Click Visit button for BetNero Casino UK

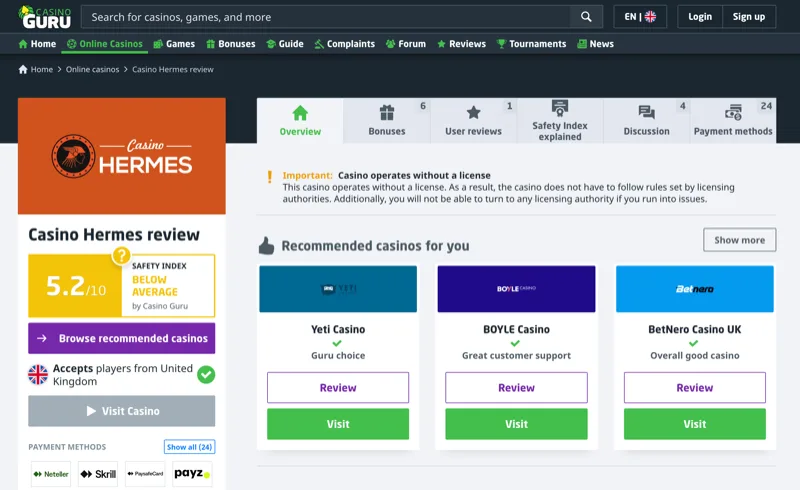695,424
